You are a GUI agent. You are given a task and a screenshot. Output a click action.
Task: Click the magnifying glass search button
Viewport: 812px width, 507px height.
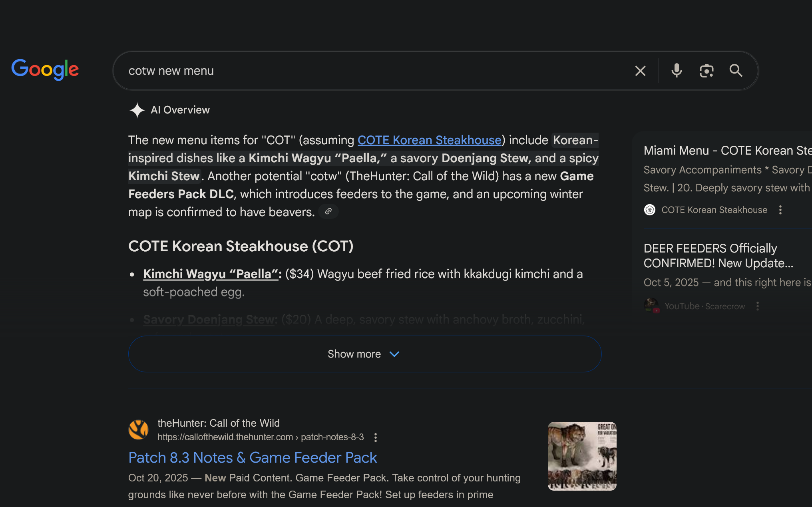click(736, 71)
